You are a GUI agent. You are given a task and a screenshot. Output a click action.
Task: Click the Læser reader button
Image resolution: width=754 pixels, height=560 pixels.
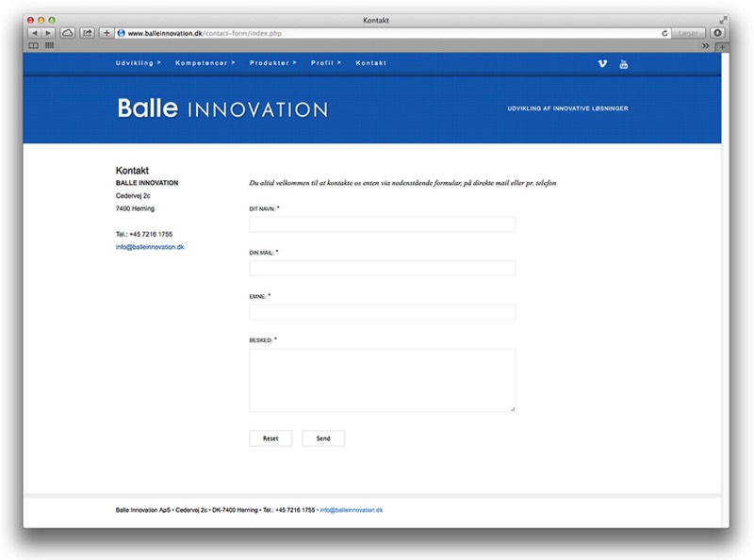click(688, 33)
